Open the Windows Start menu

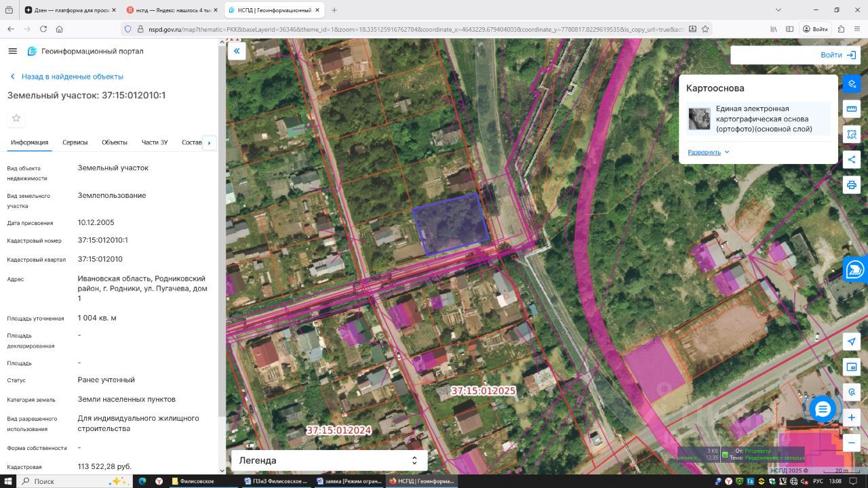pos(7,481)
